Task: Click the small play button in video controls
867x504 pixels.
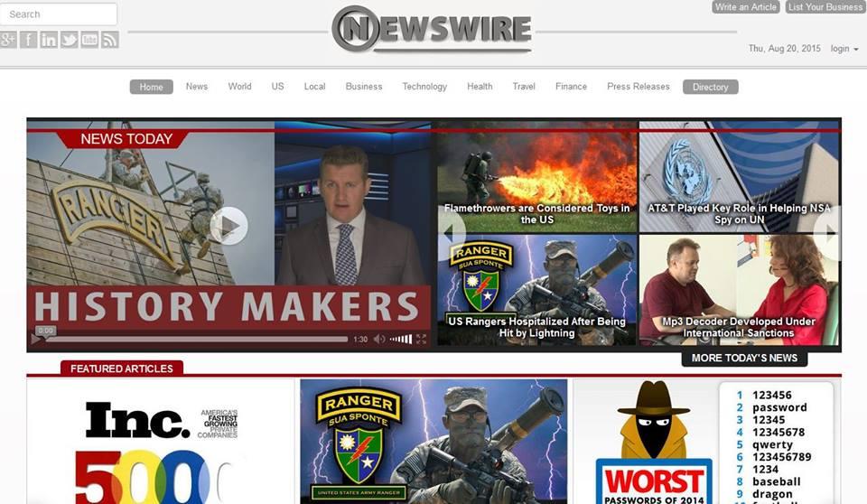Action: coord(36,339)
